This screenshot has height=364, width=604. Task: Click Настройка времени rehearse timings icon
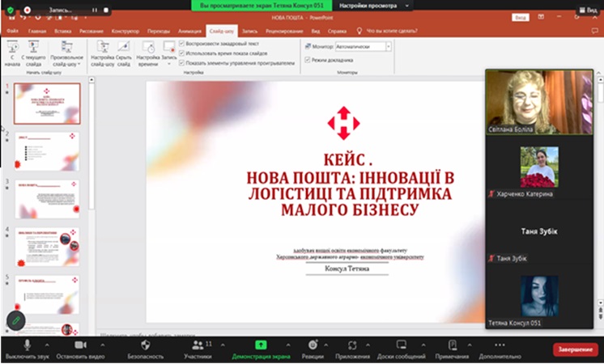pyautogui.click(x=148, y=53)
